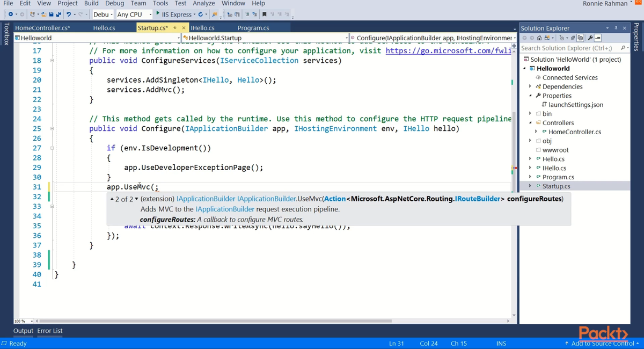Collapse the Controllers folder node
Image resolution: width=644 pixels, height=349 pixels.
click(530, 122)
